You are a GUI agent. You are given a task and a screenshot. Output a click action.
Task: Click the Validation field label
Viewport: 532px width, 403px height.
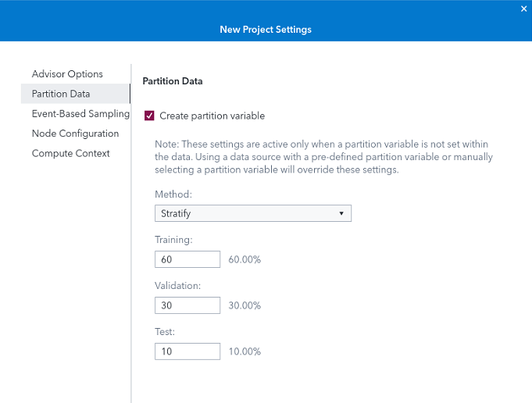coord(177,286)
